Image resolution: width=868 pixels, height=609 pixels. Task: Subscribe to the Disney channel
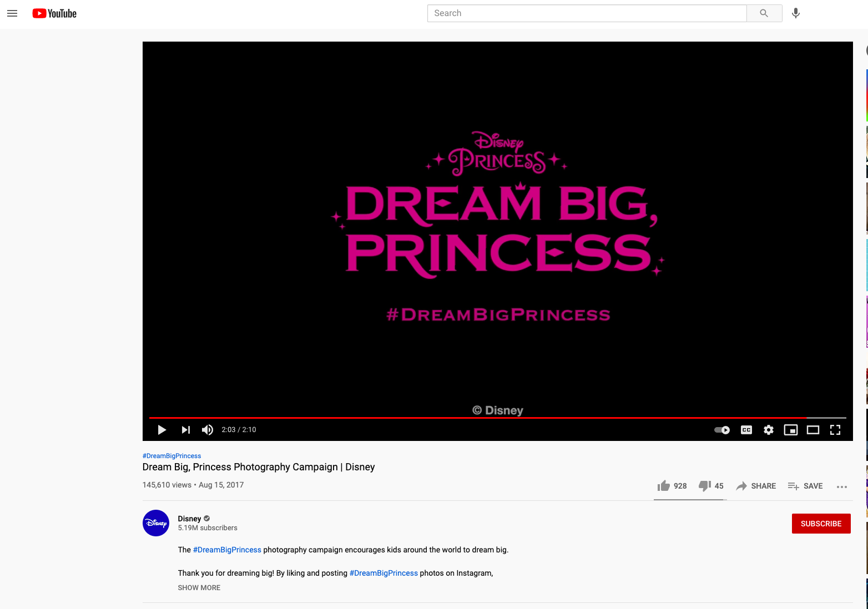(x=821, y=524)
